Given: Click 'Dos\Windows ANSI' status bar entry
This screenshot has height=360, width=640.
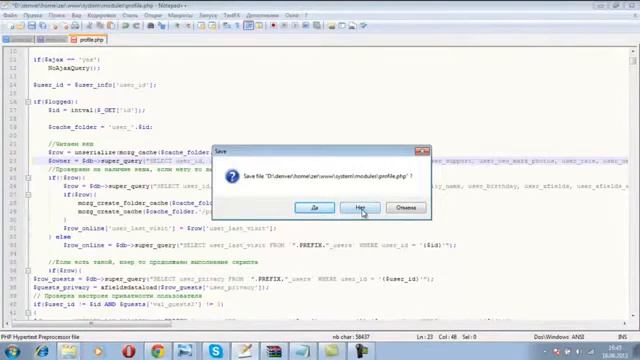Looking at the screenshot, I should 559,337.
